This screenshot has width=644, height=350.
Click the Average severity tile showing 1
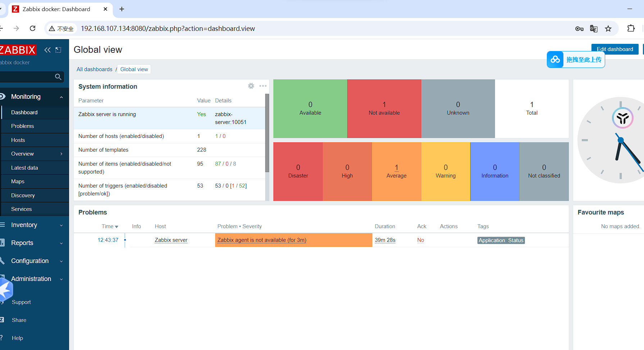[x=396, y=171]
